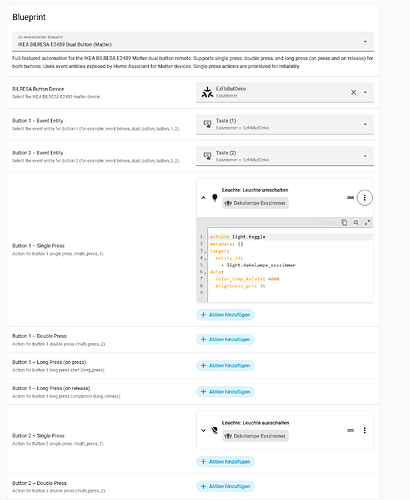Open three-dot menu for Leuchte umschalten action

364,198
